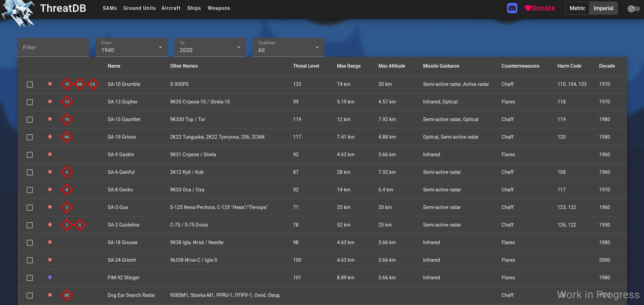Image resolution: width=644 pixels, height=305 pixels.
Task: Open the Discord icon
Action: [x=512, y=8]
